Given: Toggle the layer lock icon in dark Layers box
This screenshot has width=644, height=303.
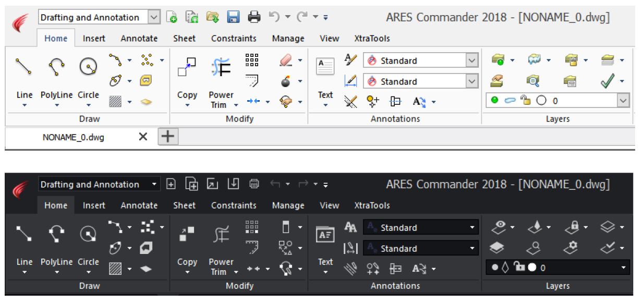Looking at the screenshot, I should (519, 268).
